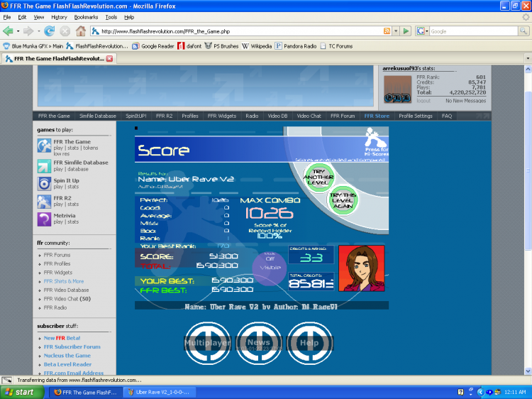
Task: Select the Simfile Database nav tab
Action: [x=98, y=116]
